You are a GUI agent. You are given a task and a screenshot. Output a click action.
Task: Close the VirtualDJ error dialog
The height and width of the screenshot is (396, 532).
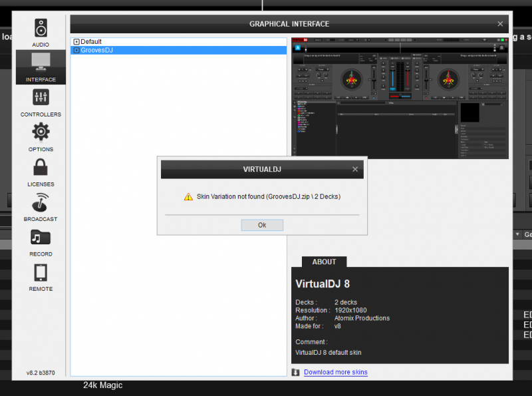tap(355, 169)
